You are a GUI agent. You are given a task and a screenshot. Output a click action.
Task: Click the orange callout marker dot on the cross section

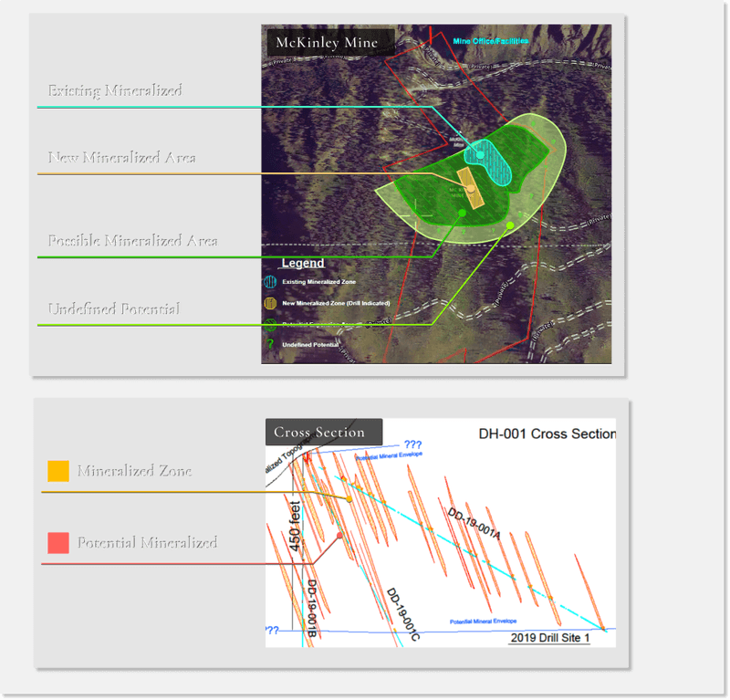(x=349, y=499)
